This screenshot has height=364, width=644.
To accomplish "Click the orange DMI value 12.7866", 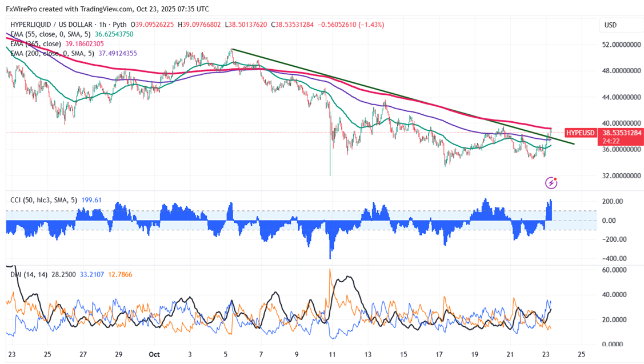I will (x=120, y=274).
